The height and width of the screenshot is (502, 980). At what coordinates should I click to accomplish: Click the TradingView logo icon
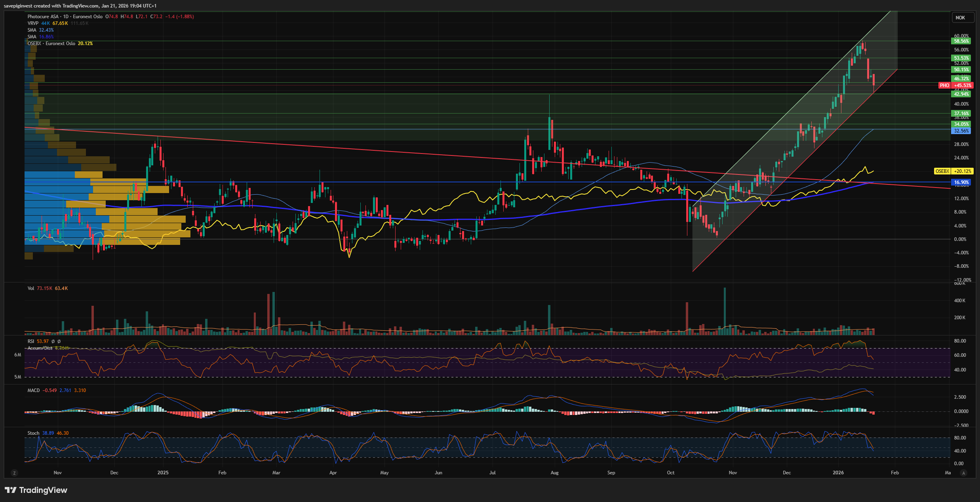point(11,490)
